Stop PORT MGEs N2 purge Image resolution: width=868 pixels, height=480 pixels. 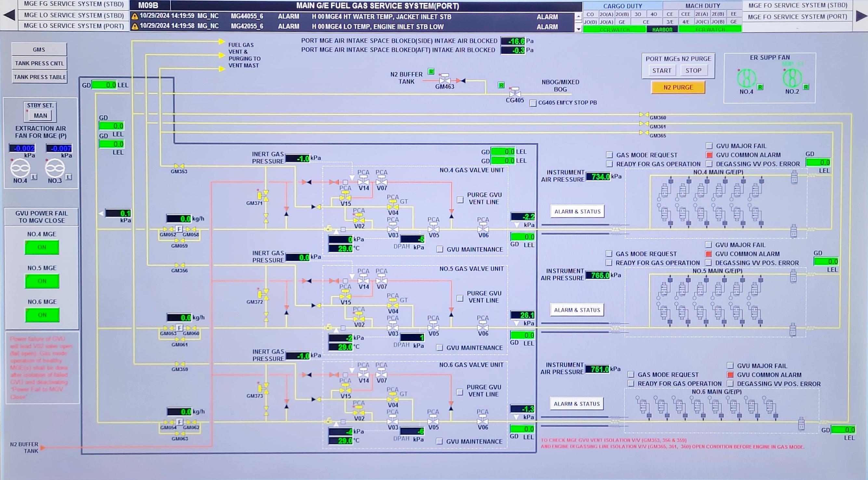pyautogui.click(x=693, y=71)
